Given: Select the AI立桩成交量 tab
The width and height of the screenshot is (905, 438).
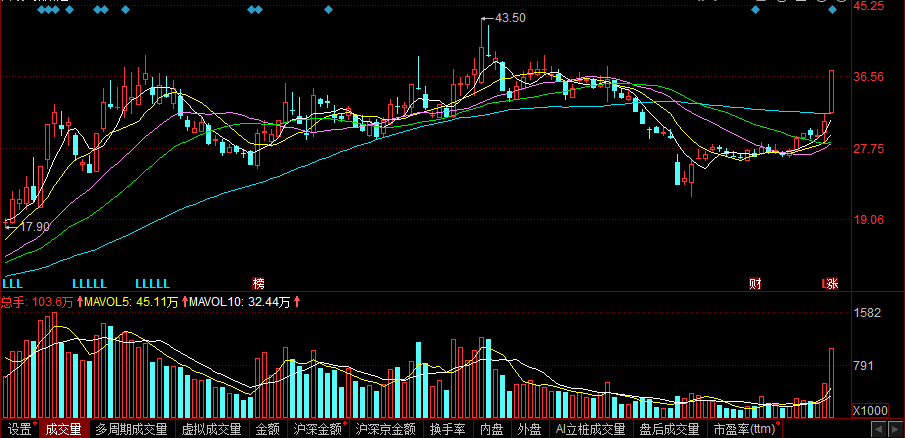Looking at the screenshot, I should [x=590, y=429].
